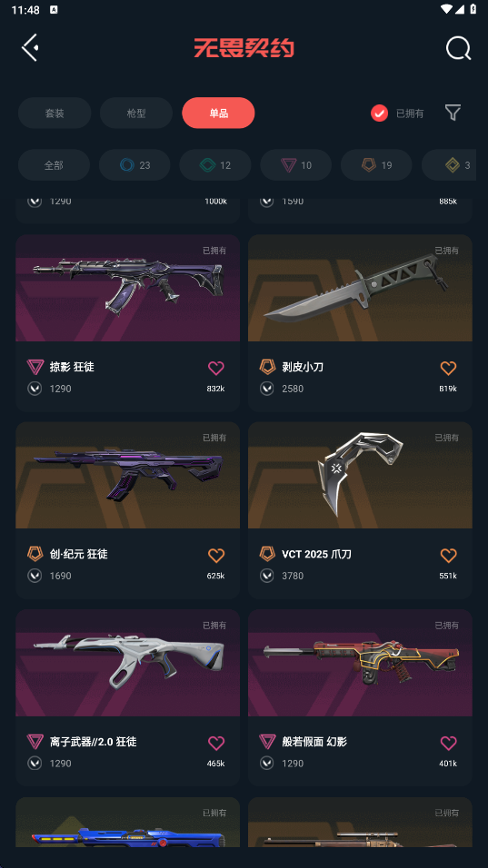Favorite 离子武器//2.0 狂徒 heart icon
The height and width of the screenshot is (868, 488).
pos(216,743)
